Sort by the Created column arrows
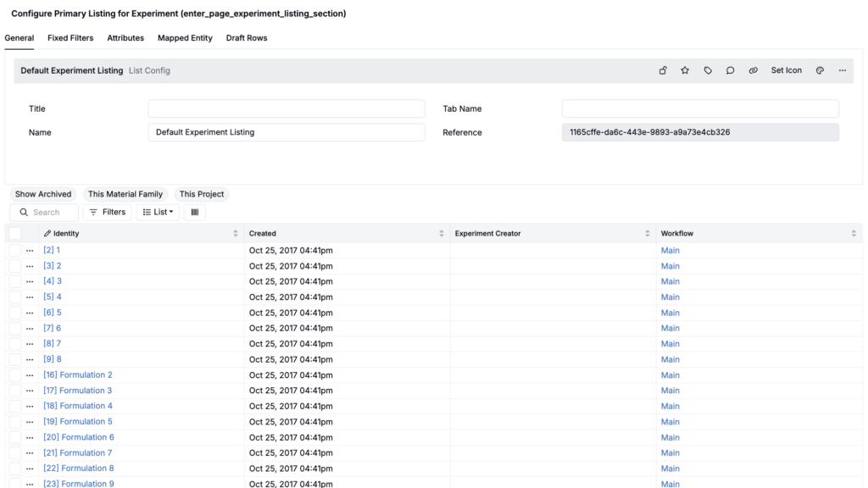 (442, 233)
